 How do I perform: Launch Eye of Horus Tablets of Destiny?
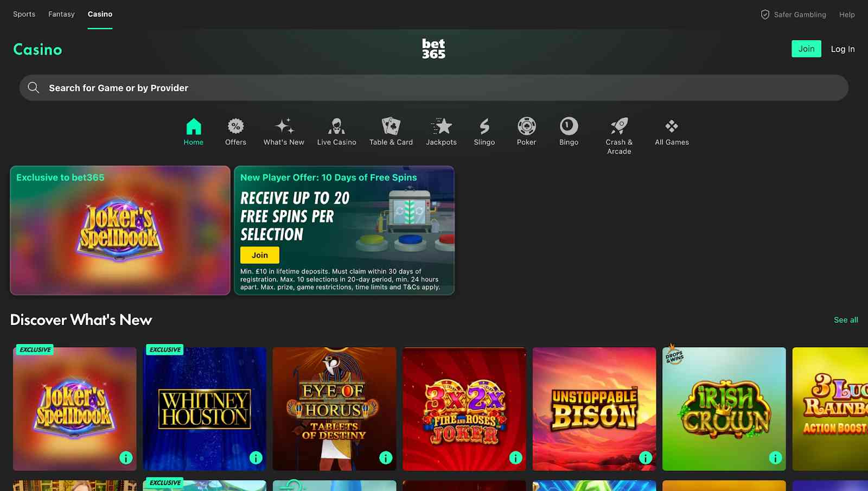click(x=334, y=409)
